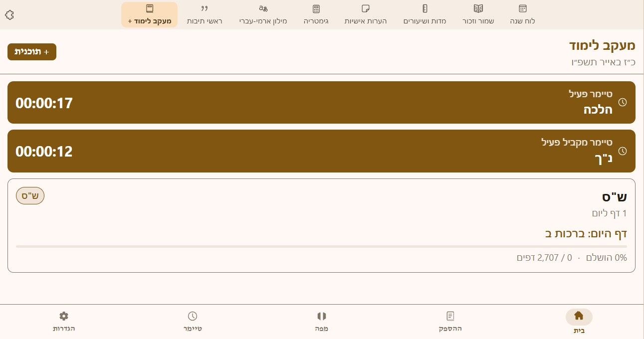Switch to גימטריה tab label

click(x=316, y=21)
